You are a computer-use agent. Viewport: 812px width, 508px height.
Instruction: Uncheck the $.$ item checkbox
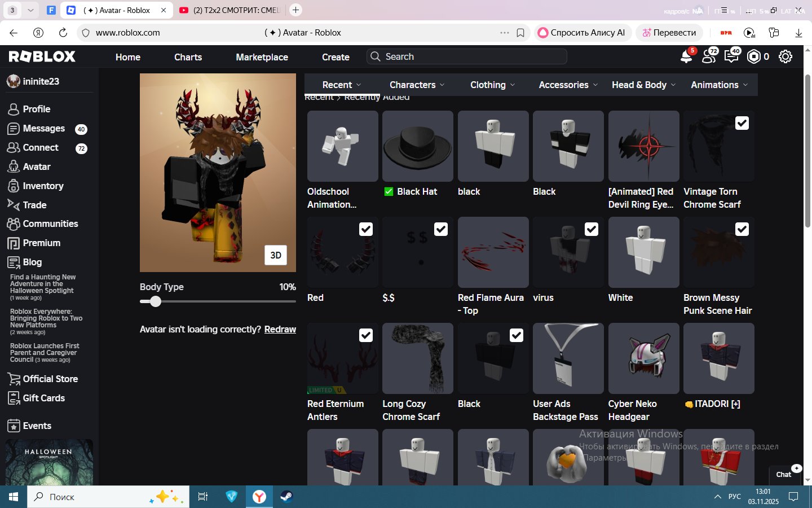(x=441, y=229)
